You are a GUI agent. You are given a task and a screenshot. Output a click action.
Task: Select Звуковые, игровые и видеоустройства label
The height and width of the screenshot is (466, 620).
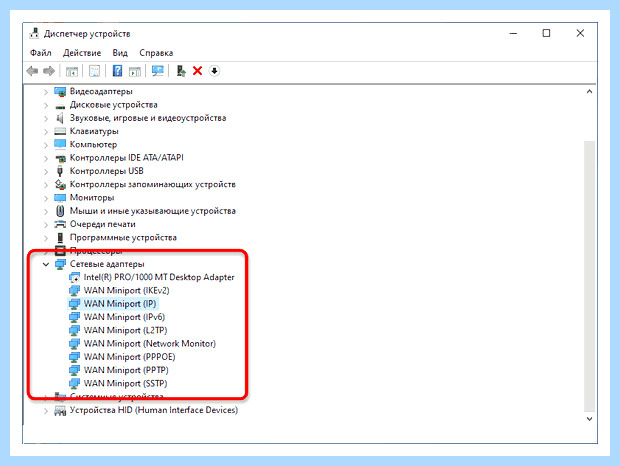[x=148, y=118]
